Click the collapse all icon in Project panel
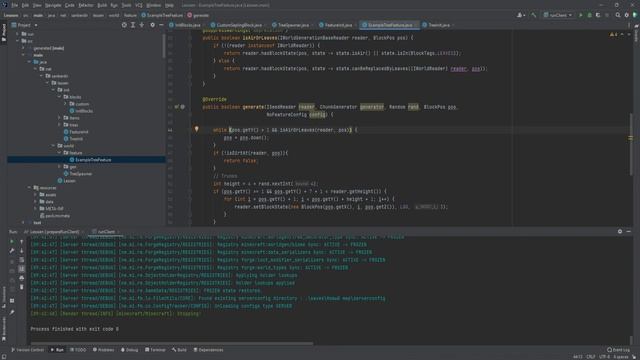This screenshot has width=640, height=360. coord(142,25)
